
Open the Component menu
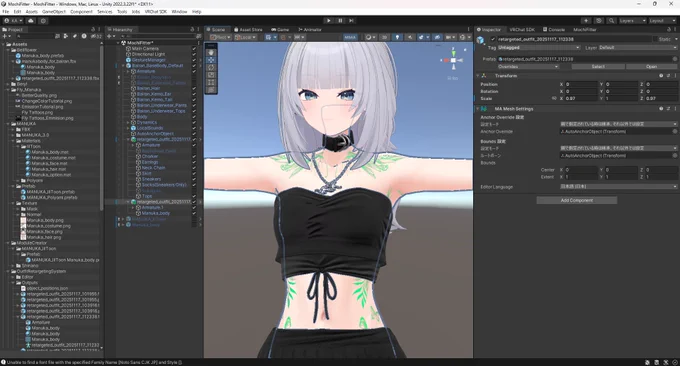(82, 12)
